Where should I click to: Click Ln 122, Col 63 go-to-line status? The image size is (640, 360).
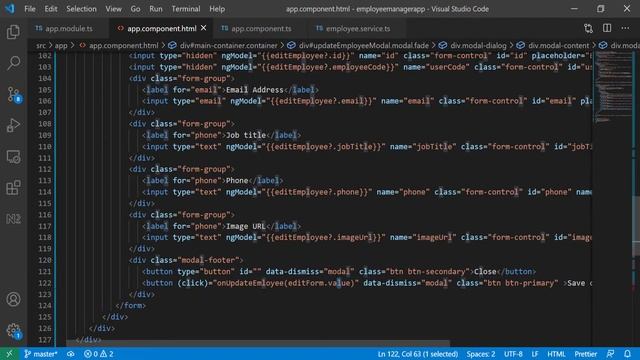418,354
